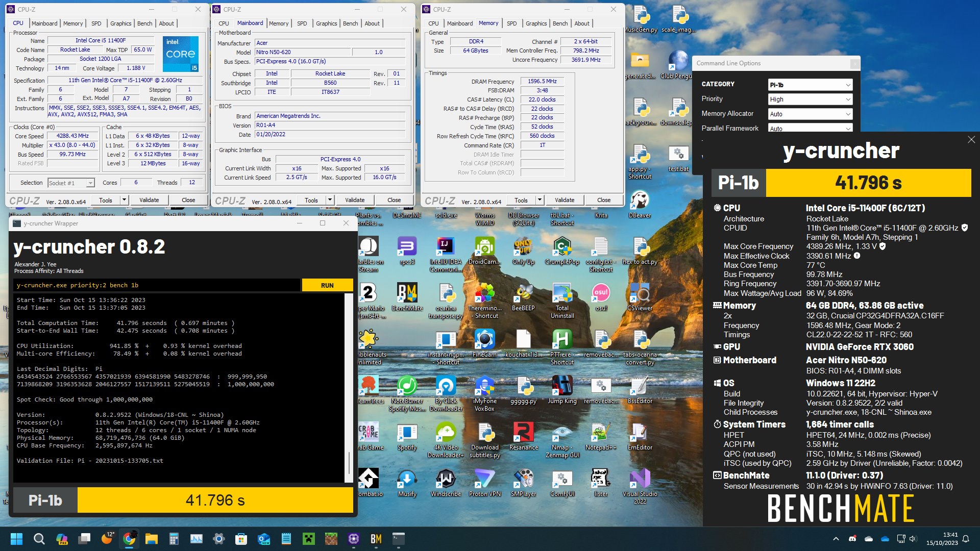This screenshot has height=551, width=980.
Task: Expand Tools arrow in CPU-Z Memory window
Action: tap(540, 200)
